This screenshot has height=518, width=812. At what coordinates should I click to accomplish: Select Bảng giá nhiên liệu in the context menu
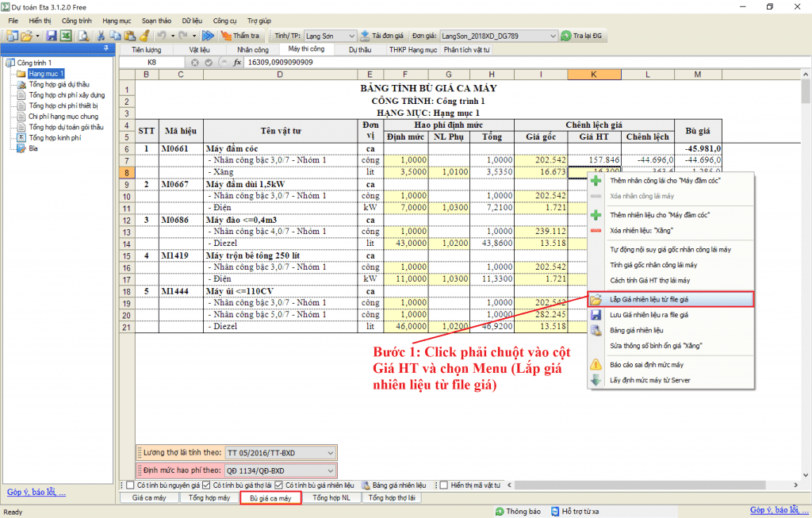click(x=671, y=331)
